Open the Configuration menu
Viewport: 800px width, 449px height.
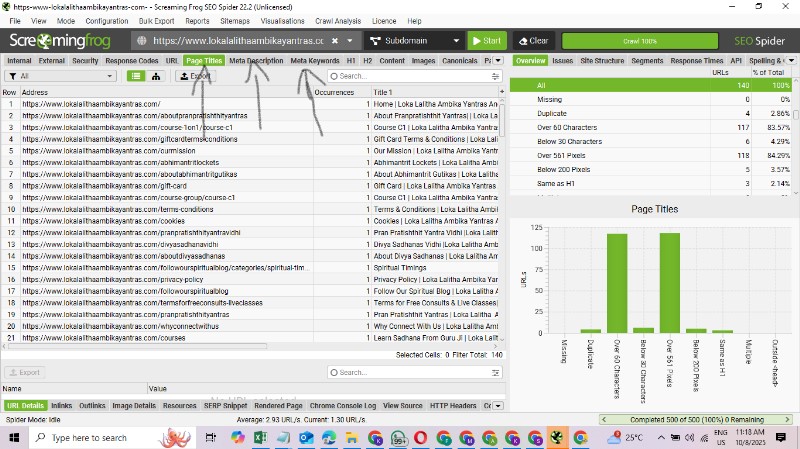point(106,20)
